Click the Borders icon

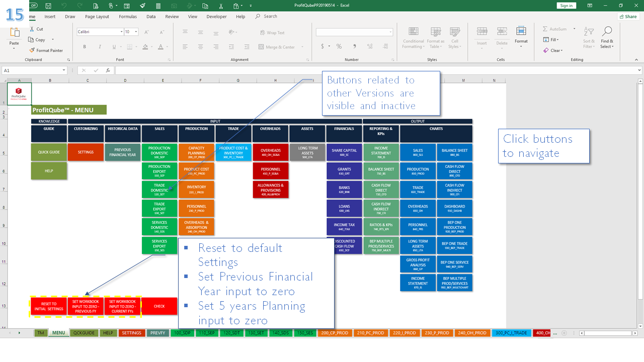pyautogui.click(x=129, y=47)
